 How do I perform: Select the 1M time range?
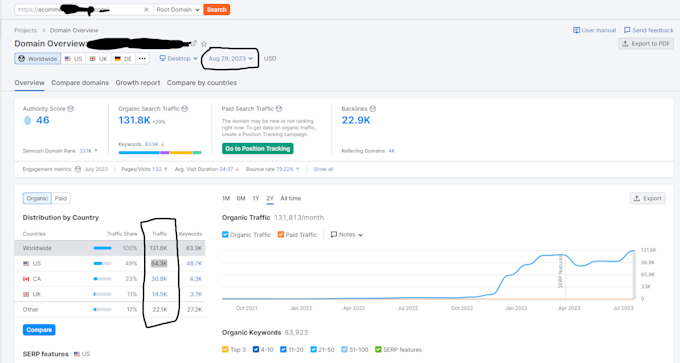(226, 198)
